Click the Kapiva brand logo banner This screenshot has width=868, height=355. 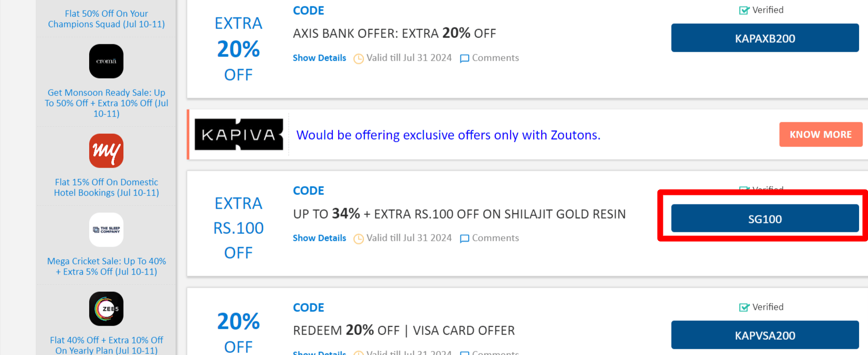[238, 135]
